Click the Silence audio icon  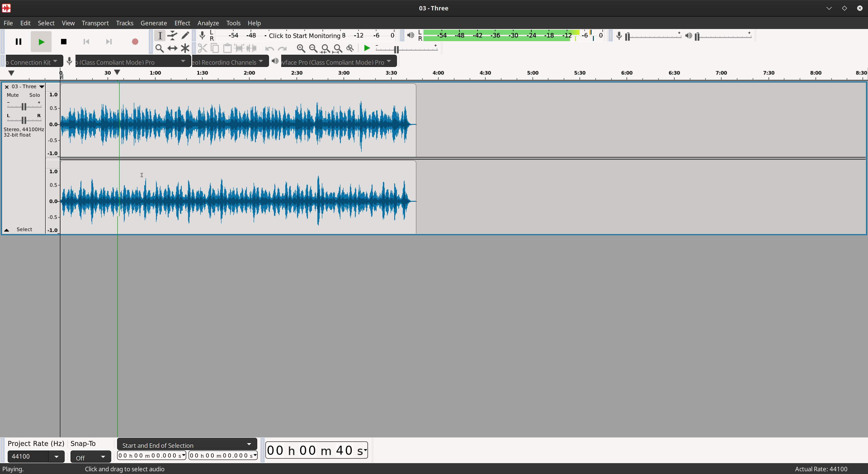pos(252,48)
